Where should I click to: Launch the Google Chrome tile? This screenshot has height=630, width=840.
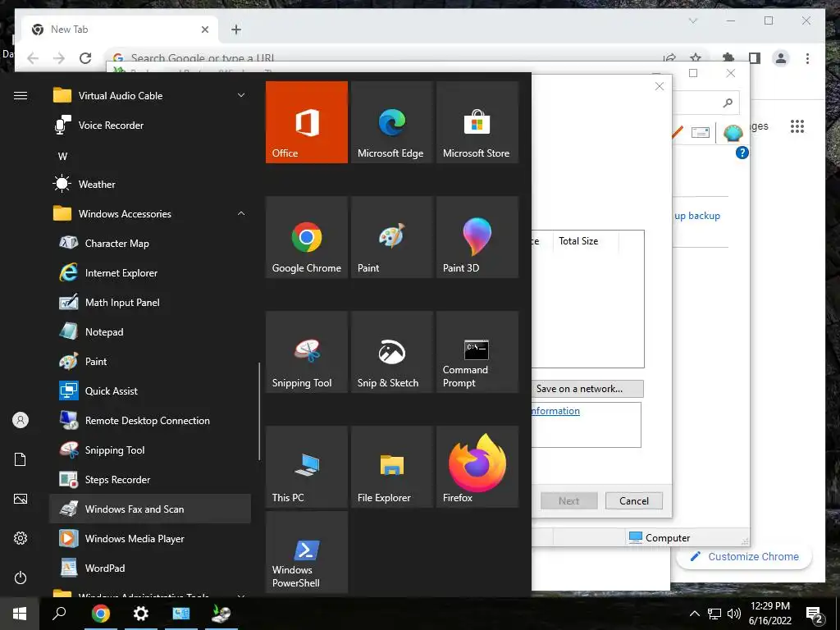click(307, 237)
